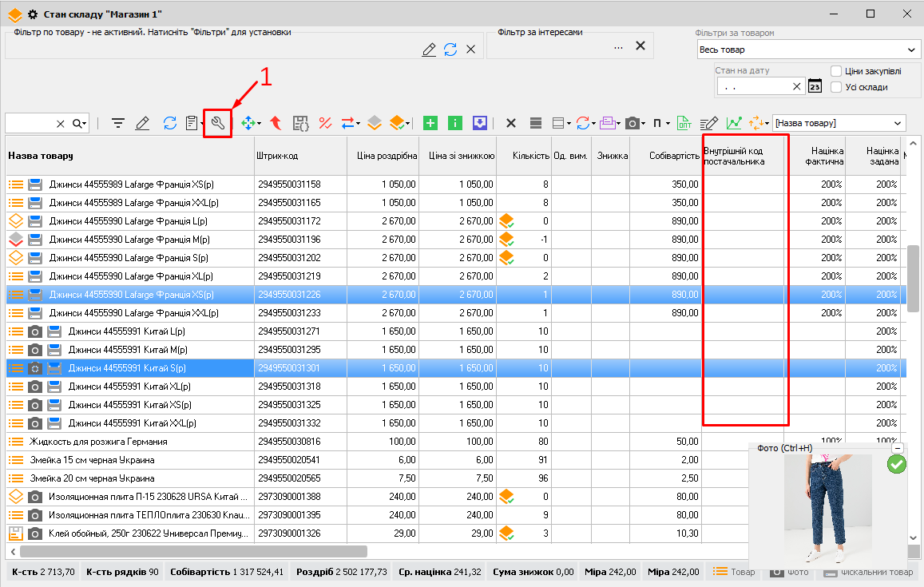Screen dimensions: 924x587
Task: Sort by Назва товару column header
Action: (x=41, y=156)
